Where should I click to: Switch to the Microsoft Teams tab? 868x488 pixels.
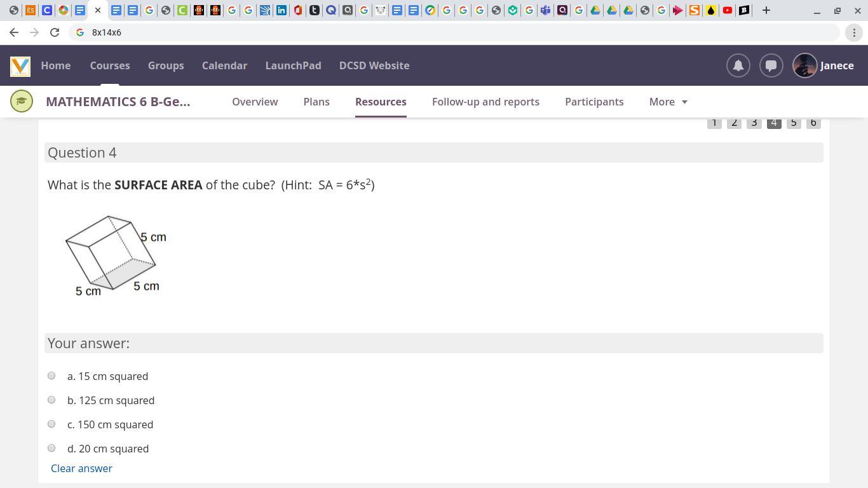546,10
